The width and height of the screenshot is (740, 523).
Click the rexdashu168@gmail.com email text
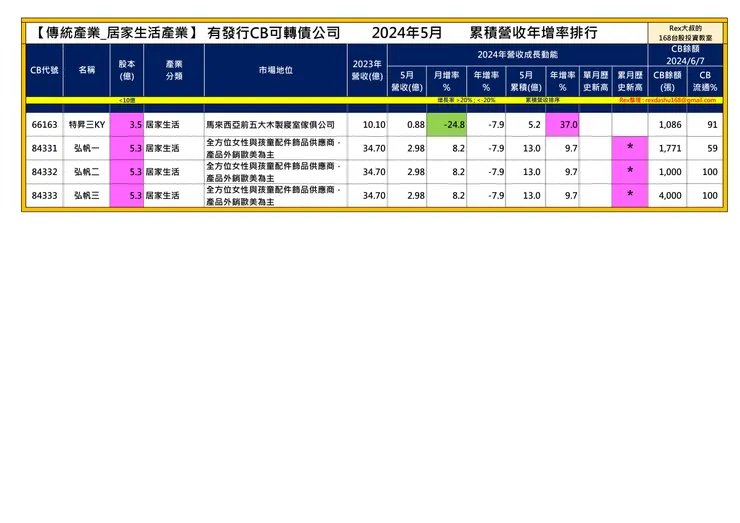681,100
